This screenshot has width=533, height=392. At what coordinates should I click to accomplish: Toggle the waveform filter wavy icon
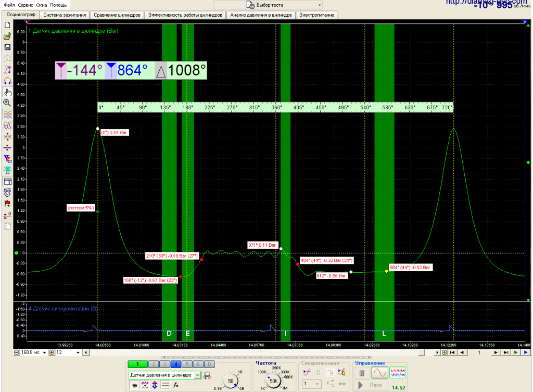coord(145,385)
